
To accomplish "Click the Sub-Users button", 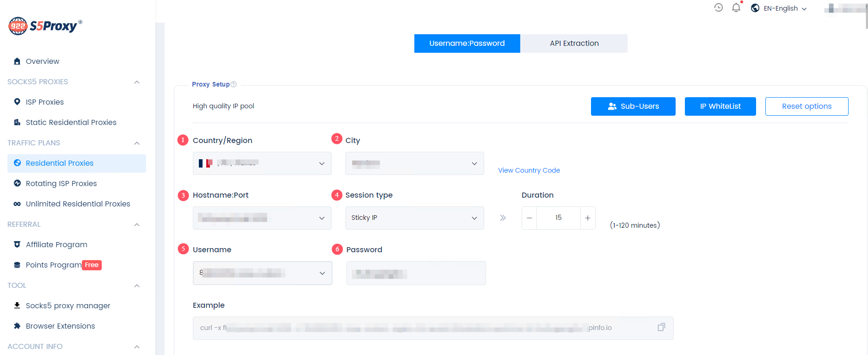I will pos(633,106).
